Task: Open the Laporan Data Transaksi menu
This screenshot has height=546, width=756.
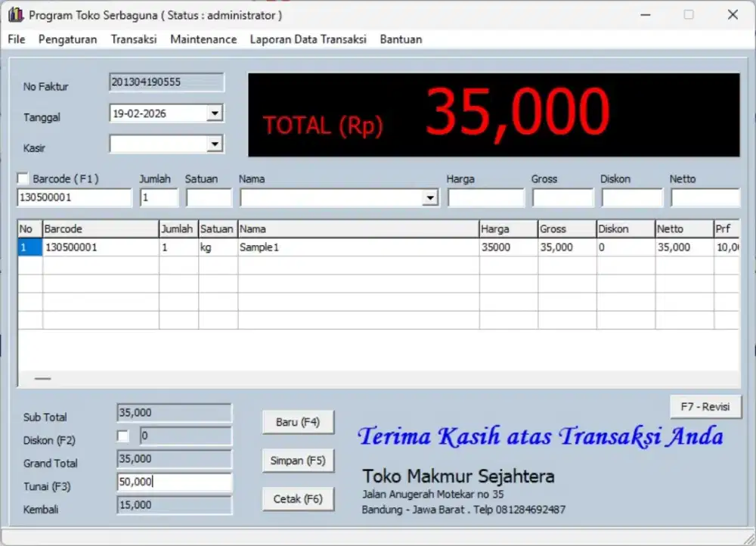Action: (x=308, y=39)
